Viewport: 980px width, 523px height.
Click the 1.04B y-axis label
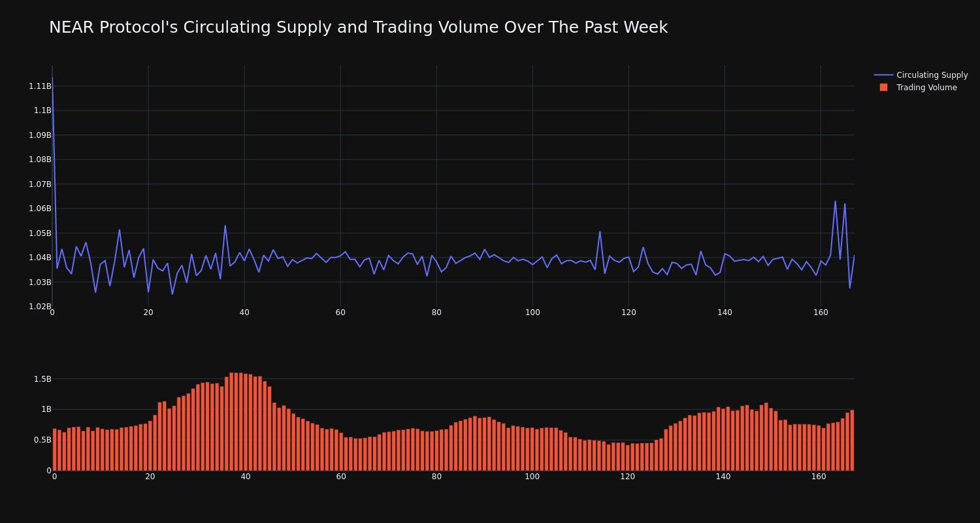click(40, 258)
